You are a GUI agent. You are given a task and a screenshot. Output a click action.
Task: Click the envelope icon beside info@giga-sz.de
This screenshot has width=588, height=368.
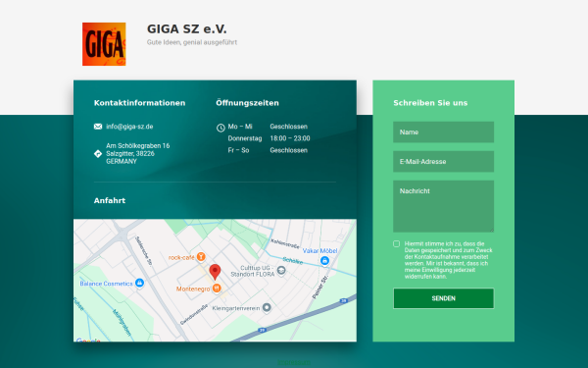(x=98, y=127)
